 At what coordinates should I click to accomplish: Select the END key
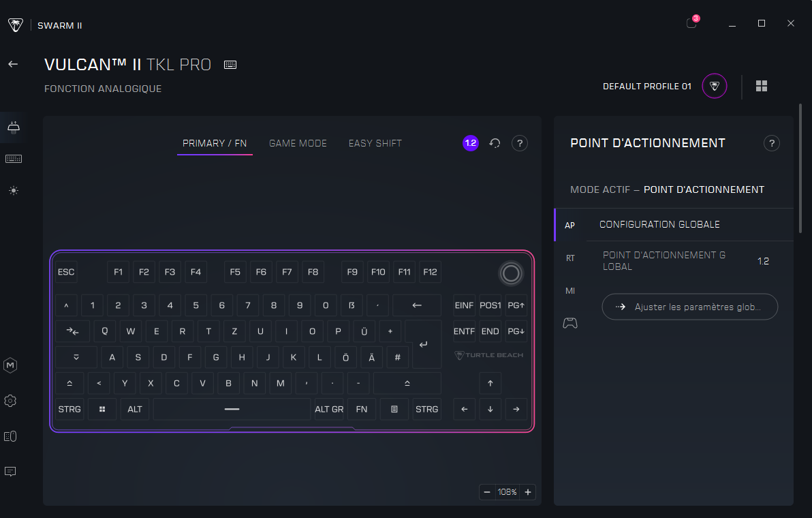coord(490,331)
